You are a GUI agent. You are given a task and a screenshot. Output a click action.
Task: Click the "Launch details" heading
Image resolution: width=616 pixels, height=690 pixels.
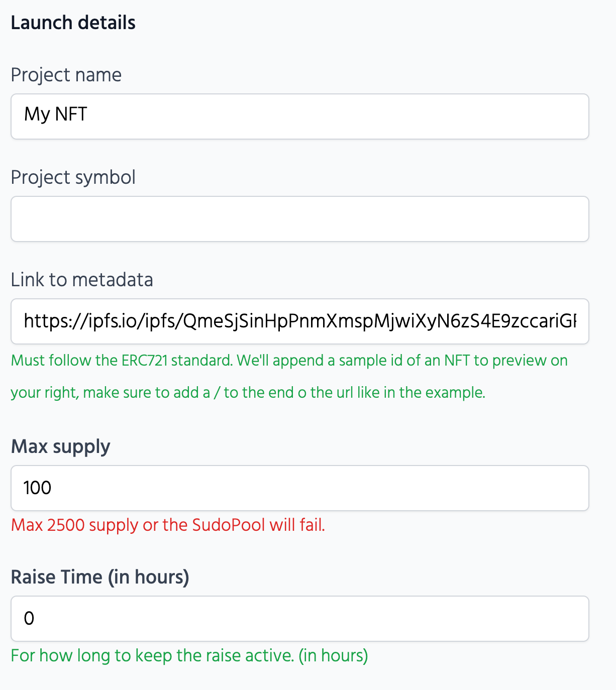click(73, 23)
